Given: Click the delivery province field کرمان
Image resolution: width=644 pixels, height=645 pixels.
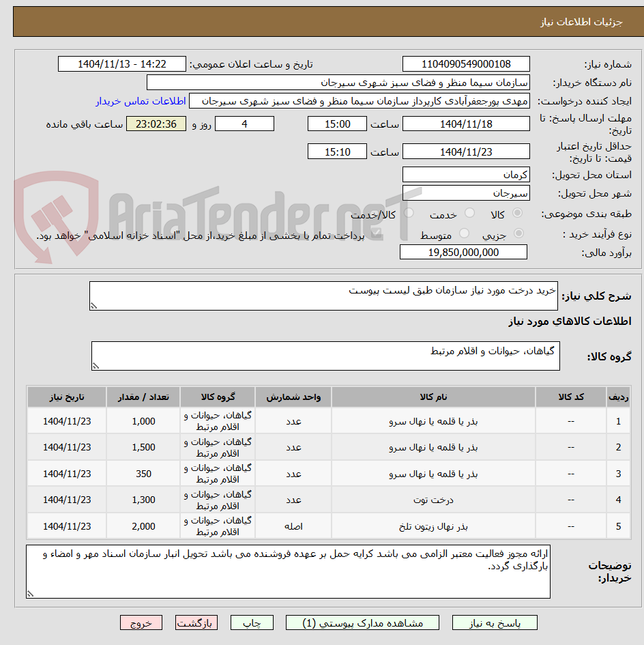Looking at the screenshot, I should 466,175.
